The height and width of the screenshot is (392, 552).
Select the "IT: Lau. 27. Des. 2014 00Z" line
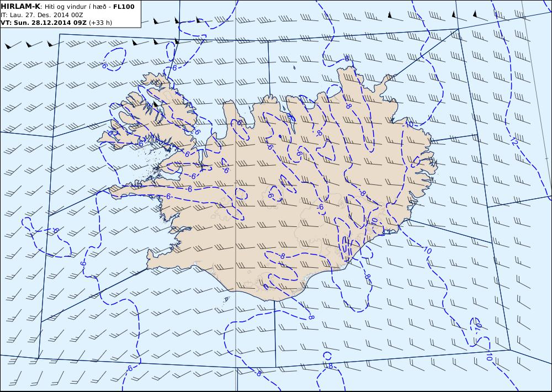click(42, 15)
